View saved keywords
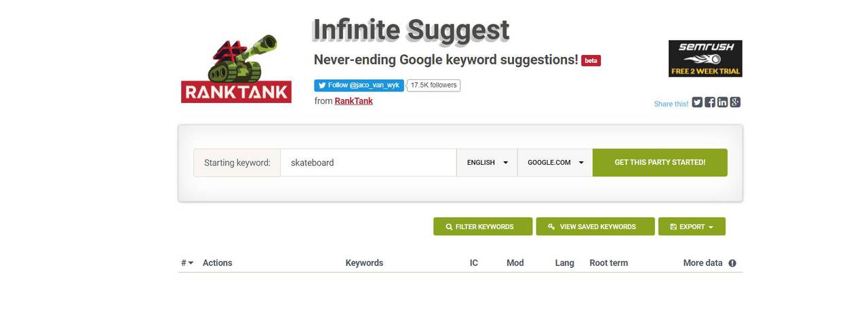This screenshot has width=868, height=312. click(595, 227)
